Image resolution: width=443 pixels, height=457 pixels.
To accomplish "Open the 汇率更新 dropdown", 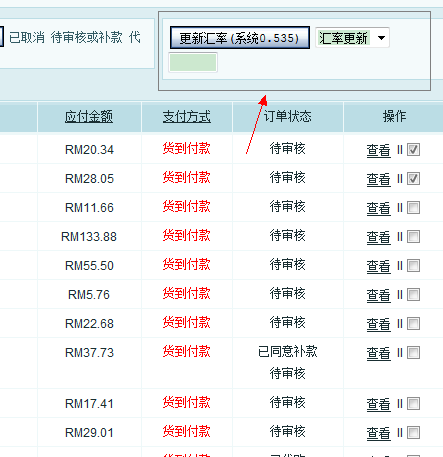I will [x=352, y=38].
